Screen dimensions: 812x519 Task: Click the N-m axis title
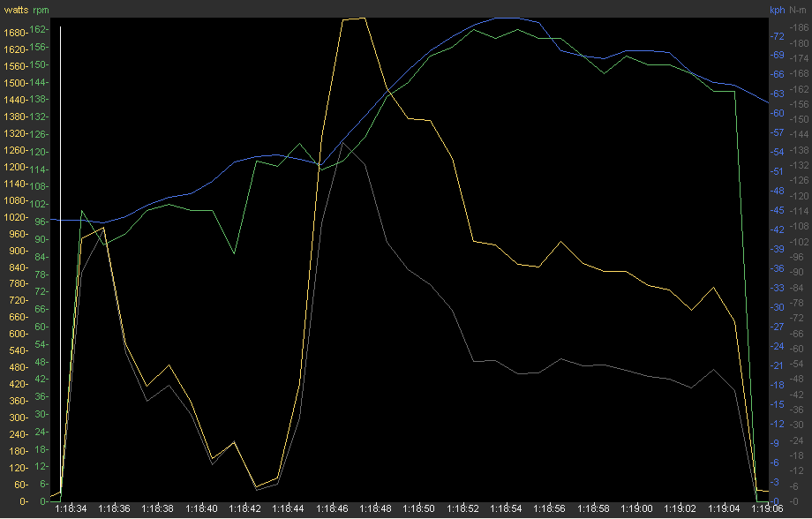[x=798, y=11]
